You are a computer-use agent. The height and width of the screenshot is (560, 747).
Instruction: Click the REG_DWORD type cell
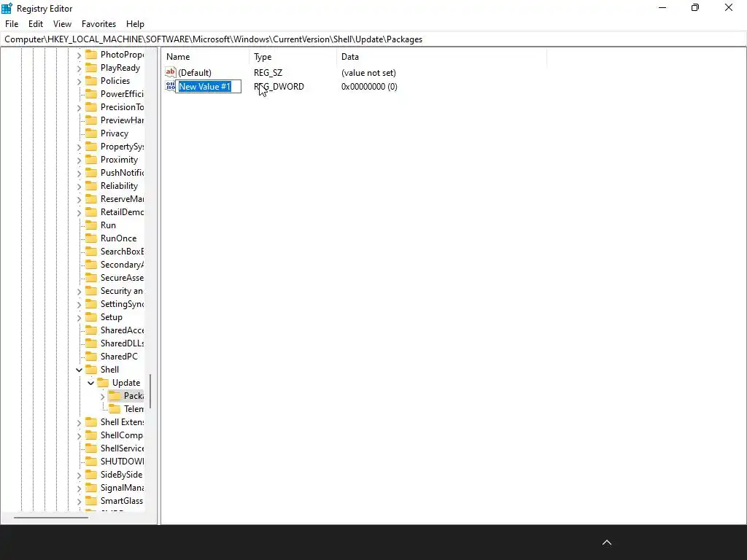(x=279, y=87)
